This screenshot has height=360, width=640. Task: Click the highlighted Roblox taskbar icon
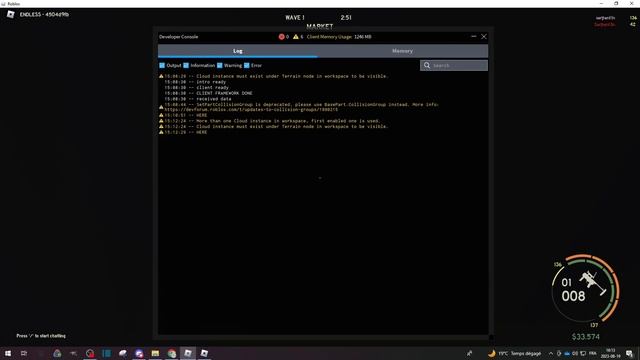(x=188, y=353)
